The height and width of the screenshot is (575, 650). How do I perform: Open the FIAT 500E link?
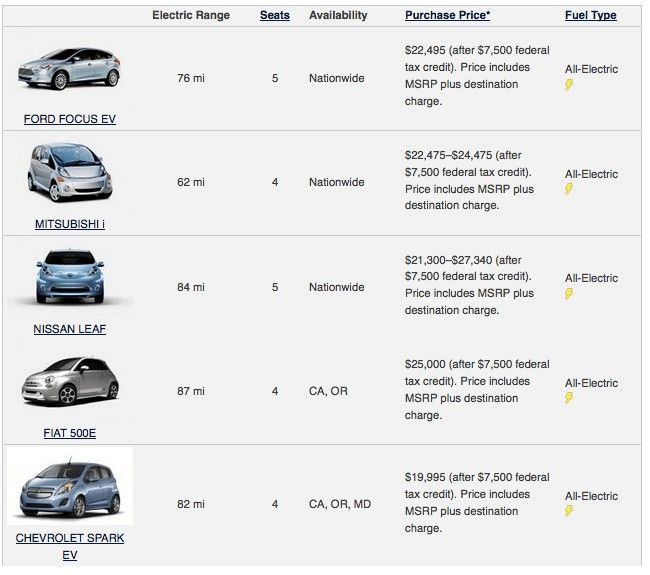(x=70, y=433)
